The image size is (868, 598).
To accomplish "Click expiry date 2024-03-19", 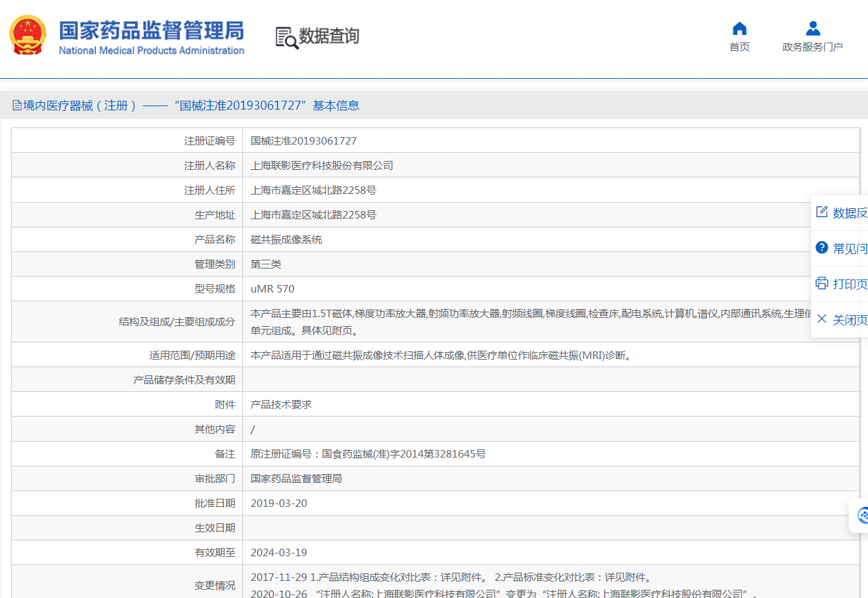I will 279,552.
